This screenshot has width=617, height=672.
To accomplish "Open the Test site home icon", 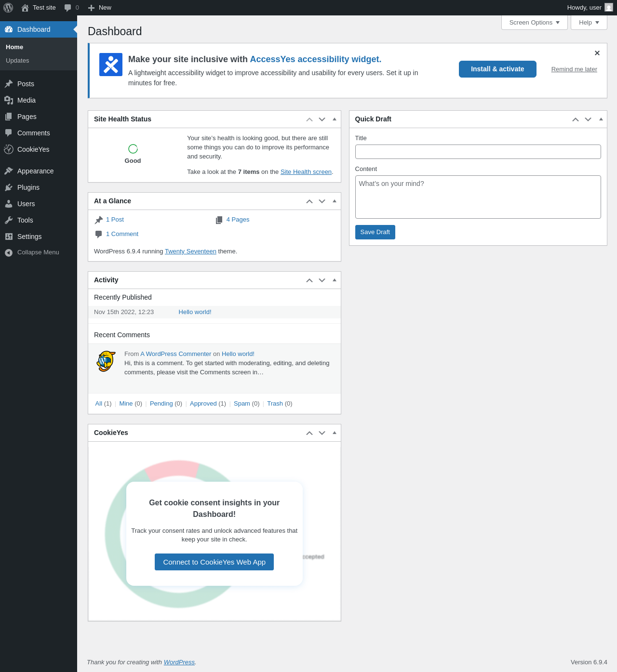I will (x=25, y=8).
